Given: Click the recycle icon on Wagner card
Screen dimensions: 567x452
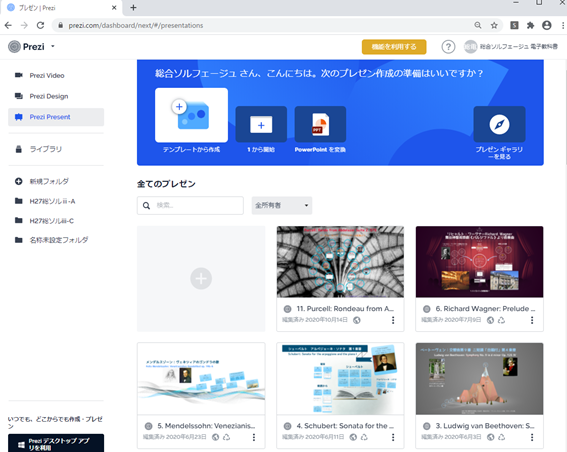Looking at the screenshot, I should pos(501,320).
